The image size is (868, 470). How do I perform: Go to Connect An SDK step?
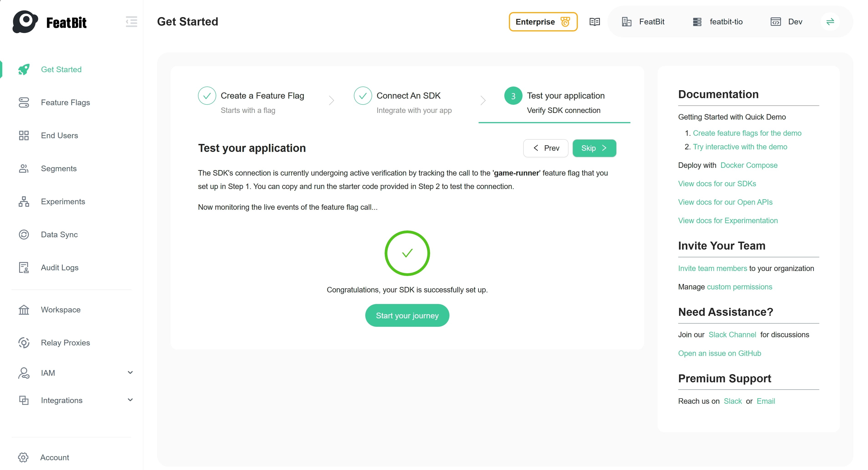[x=408, y=96]
